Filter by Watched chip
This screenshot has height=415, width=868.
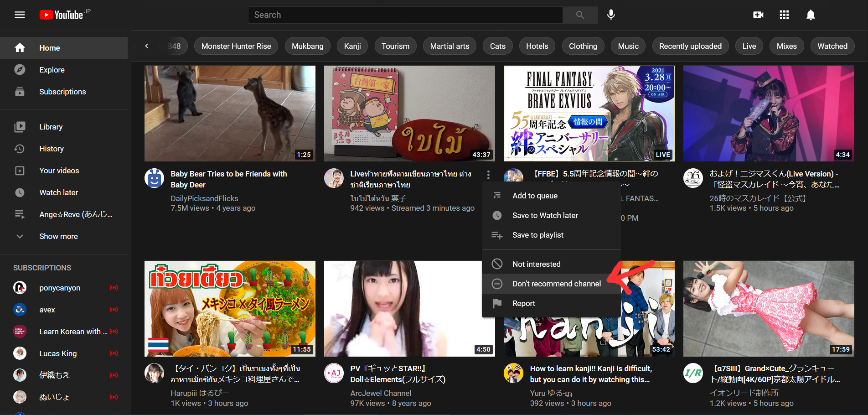[x=832, y=46]
